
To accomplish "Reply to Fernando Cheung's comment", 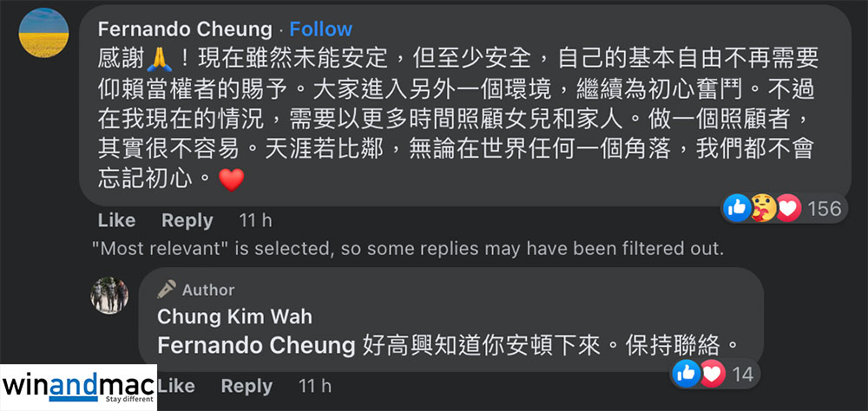I will coord(187,220).
